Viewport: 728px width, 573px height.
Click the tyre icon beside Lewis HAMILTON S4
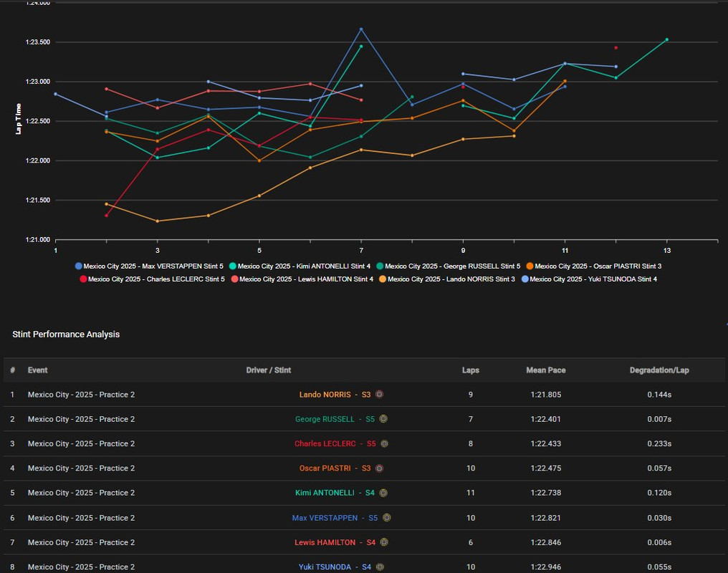pos(384,542)
